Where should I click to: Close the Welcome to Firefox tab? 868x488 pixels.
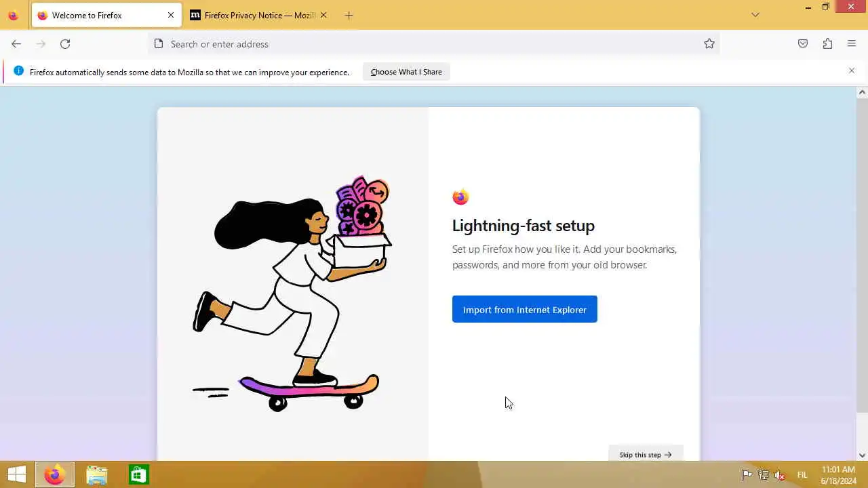point(171,15)
